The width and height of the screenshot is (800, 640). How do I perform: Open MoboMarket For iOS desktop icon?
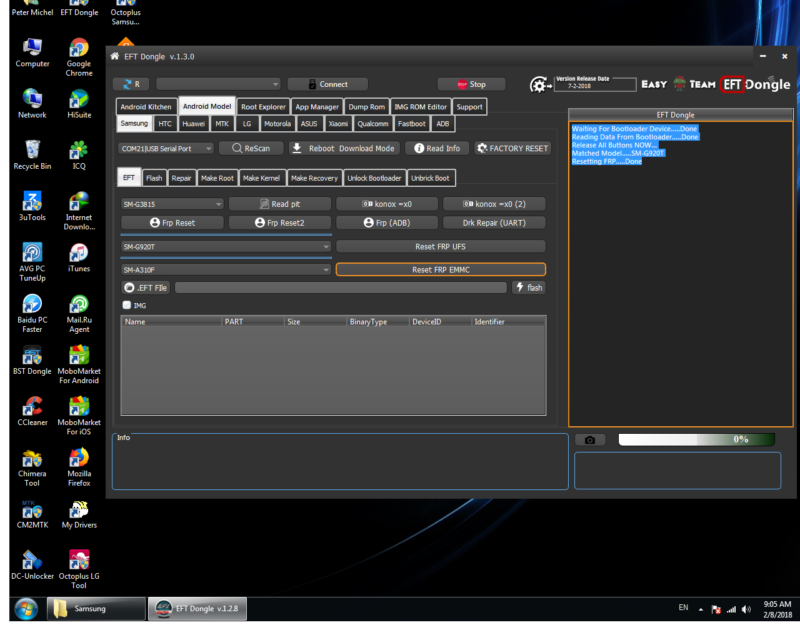[x=79, y=416]
